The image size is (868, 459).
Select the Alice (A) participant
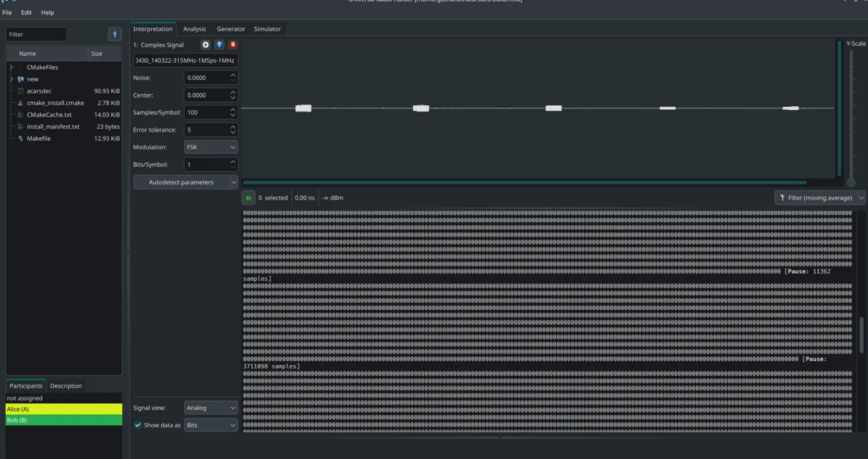tap(64, 409)
